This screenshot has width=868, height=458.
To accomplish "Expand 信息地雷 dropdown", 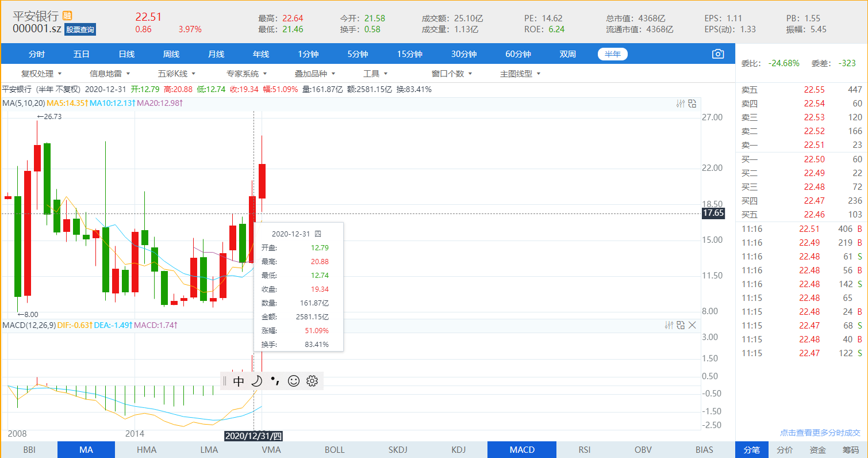I will coord(110,74).
